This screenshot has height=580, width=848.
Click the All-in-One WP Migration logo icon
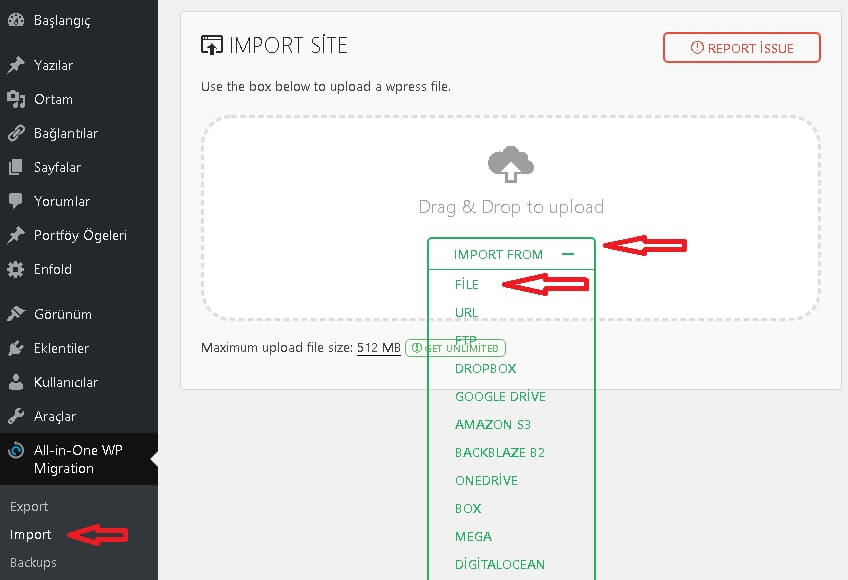tap(16, 450)
